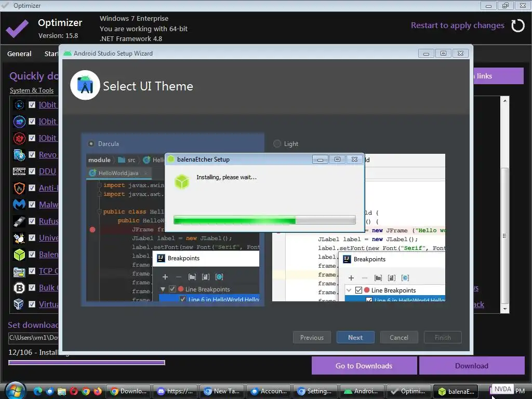Click the Optimizer list scrollbar up arrow
Screen dimensions: 532x399
click(505, 101)
